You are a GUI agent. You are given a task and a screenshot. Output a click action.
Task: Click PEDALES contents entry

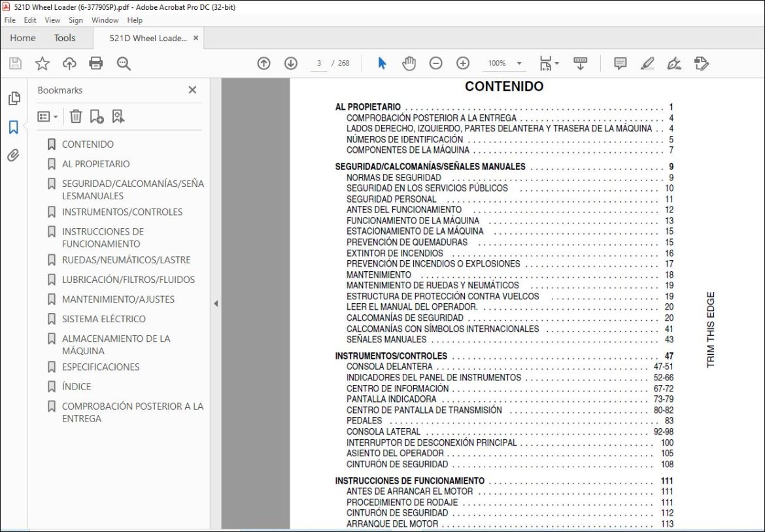pos(364,420)
